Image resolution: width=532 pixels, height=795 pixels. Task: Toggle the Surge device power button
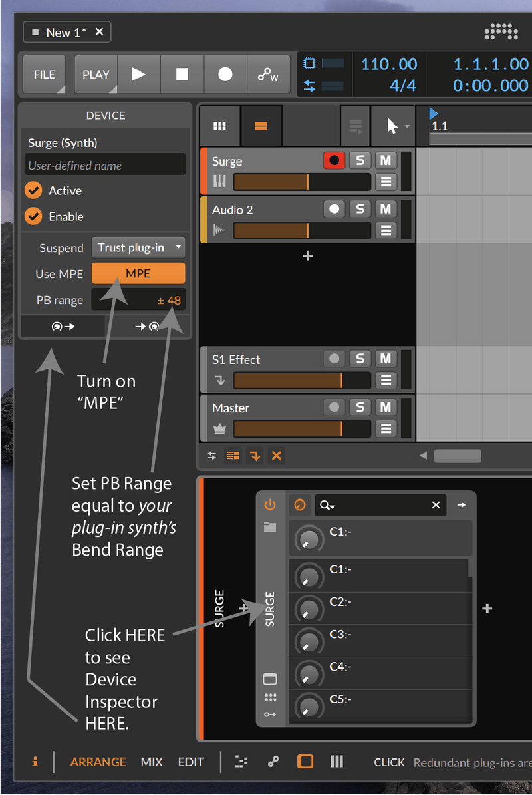(269, 505)
